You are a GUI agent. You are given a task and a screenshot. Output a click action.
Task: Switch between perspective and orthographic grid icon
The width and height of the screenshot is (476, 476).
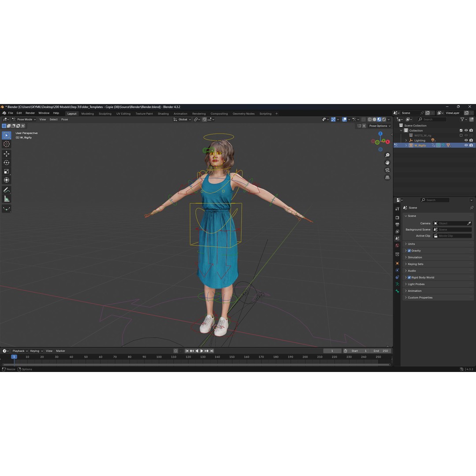tap(387, 177)
